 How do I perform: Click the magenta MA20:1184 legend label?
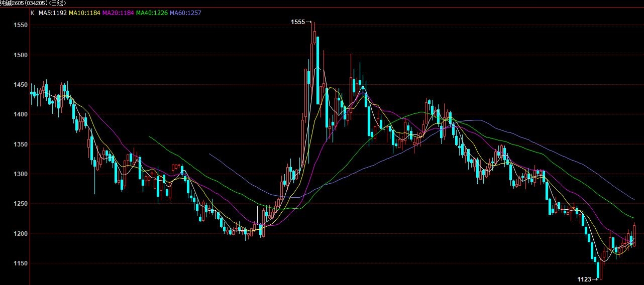coord(118,13)
